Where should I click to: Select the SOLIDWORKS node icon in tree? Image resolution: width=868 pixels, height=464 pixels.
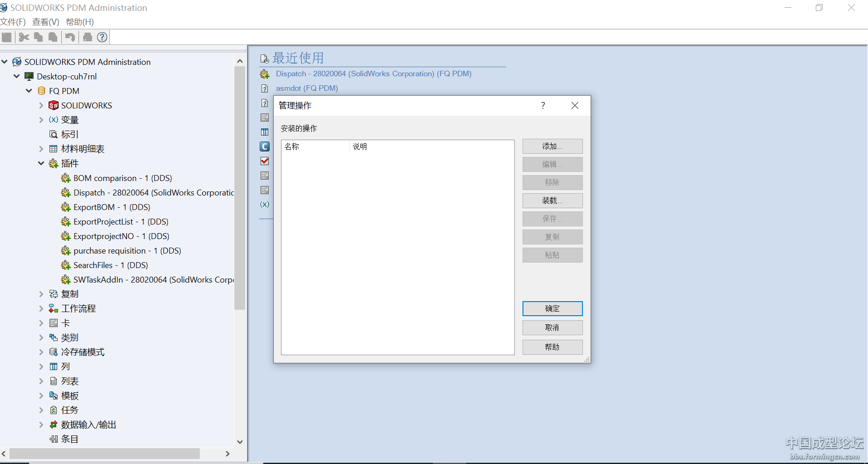pos(54,106)
